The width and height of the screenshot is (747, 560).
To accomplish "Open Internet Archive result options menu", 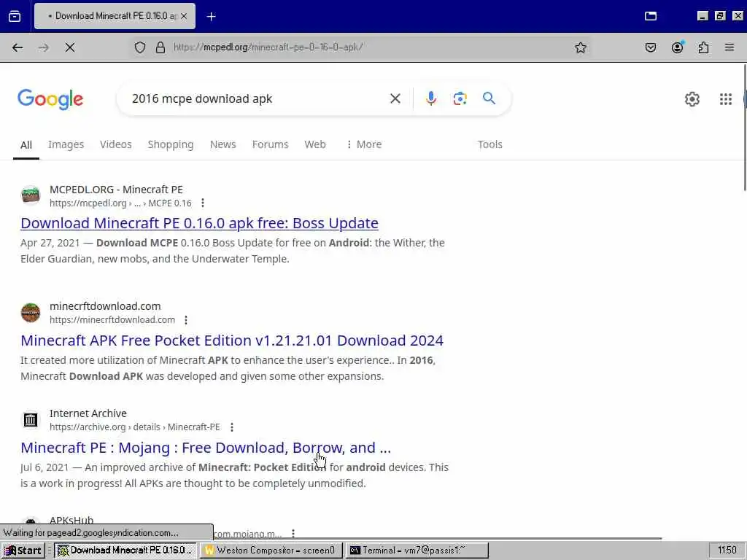I will (232, 427).
